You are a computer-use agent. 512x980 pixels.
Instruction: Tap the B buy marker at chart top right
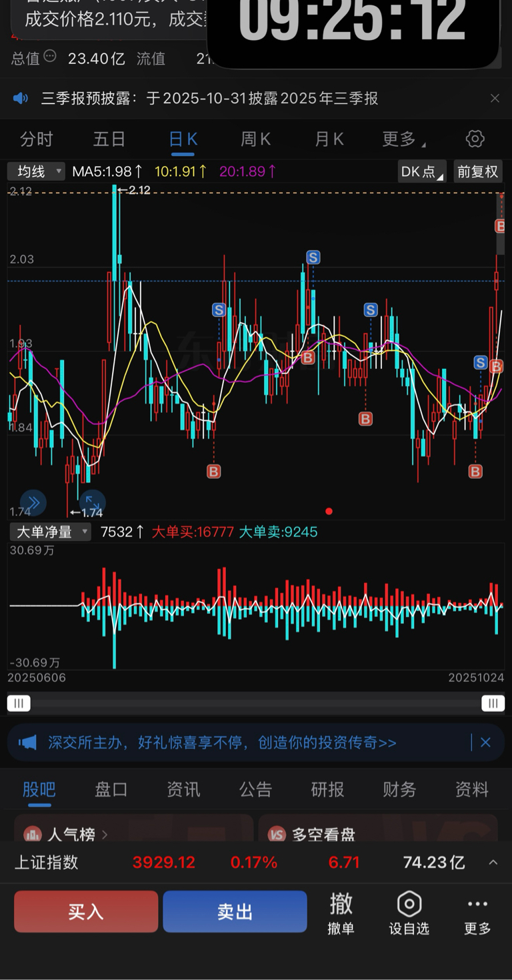tap(500, 226)
